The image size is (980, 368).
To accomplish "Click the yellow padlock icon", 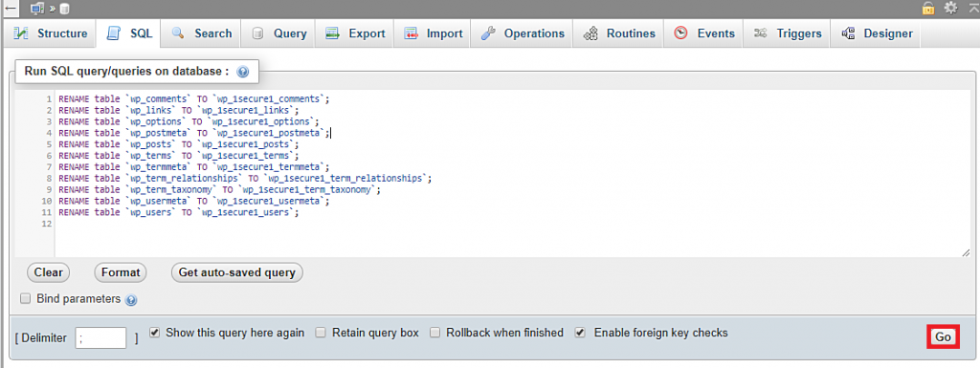I will (928, 8).
